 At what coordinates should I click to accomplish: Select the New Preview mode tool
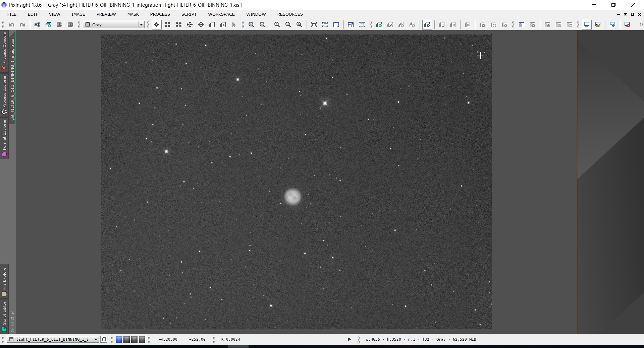click(x=212, y=25)
